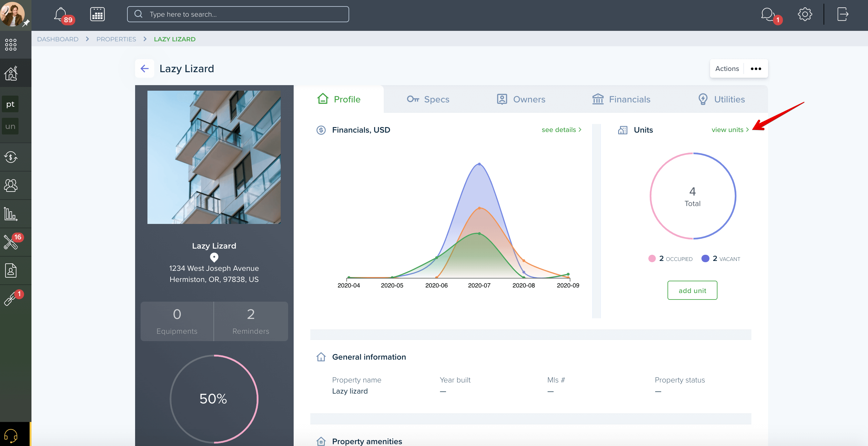The image size is (868, 446).
Task: Click the General information house icon
Action: point(321,357)
